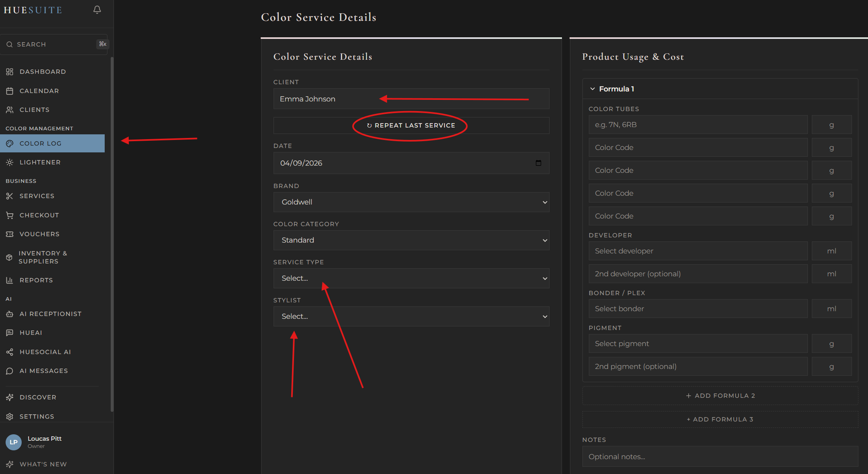Open Checkout via the cart icon

click(x=10, y=215)
